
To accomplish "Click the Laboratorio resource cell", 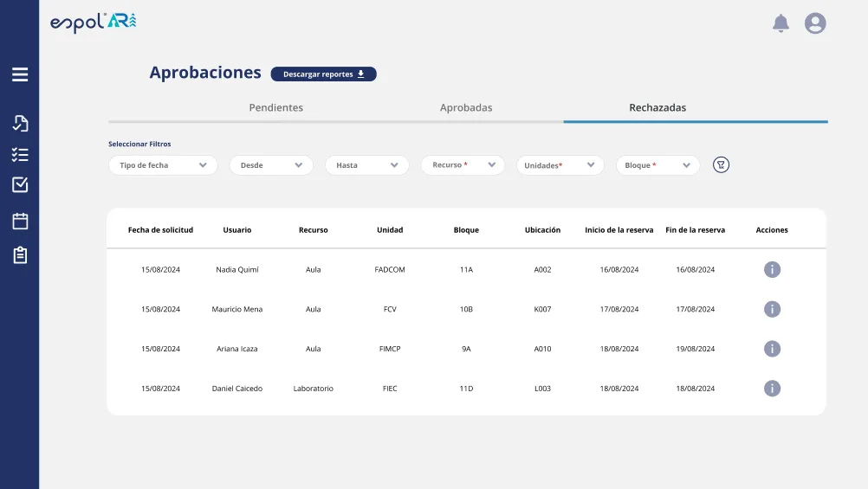I will (314, 389).
